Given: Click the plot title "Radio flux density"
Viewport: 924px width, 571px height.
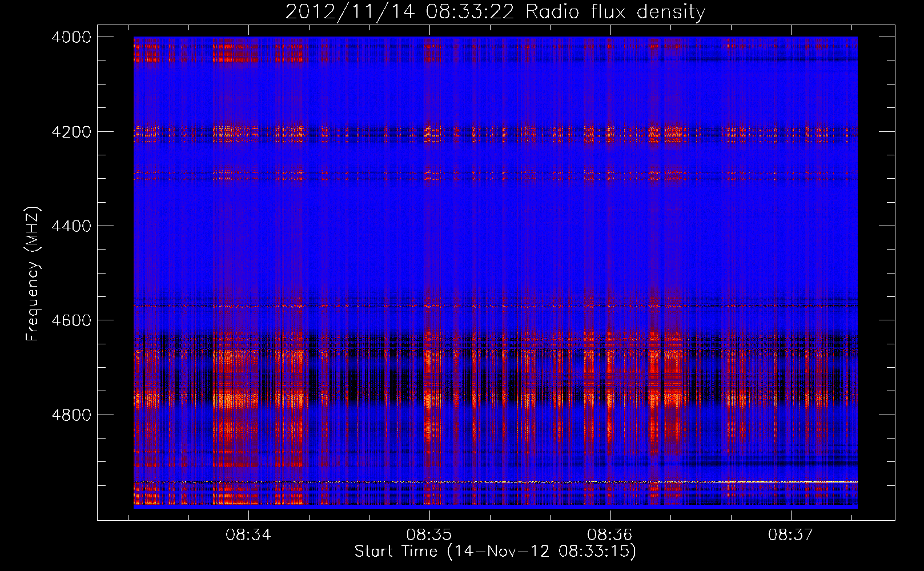Looking at the screenshot, I should tap(615, 11).
